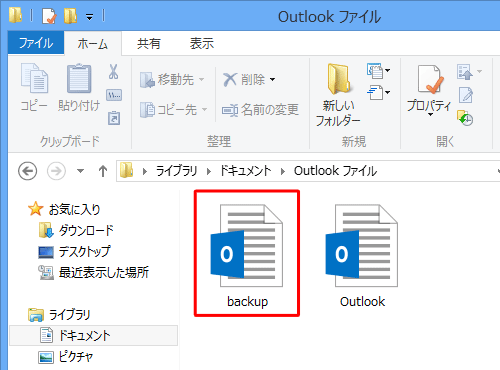This screenshot has width=500, height=370.
Task: Click ライブラリ in the address bar
Action: click(x=176, y=171)
